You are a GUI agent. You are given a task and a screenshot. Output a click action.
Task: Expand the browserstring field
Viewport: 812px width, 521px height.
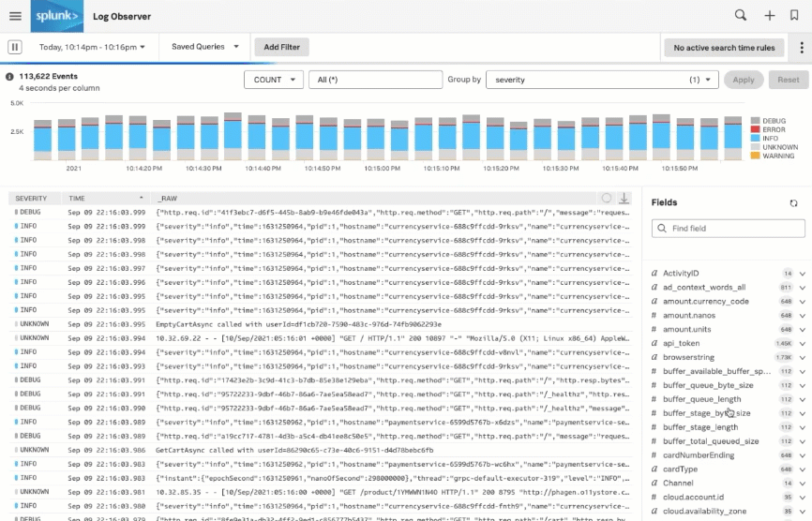tap(803, 358)
